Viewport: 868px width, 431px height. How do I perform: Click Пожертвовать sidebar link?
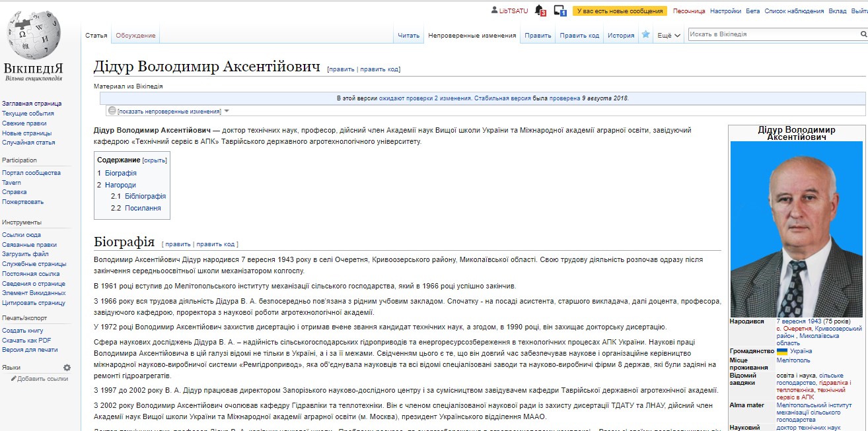tap(22, 202)
